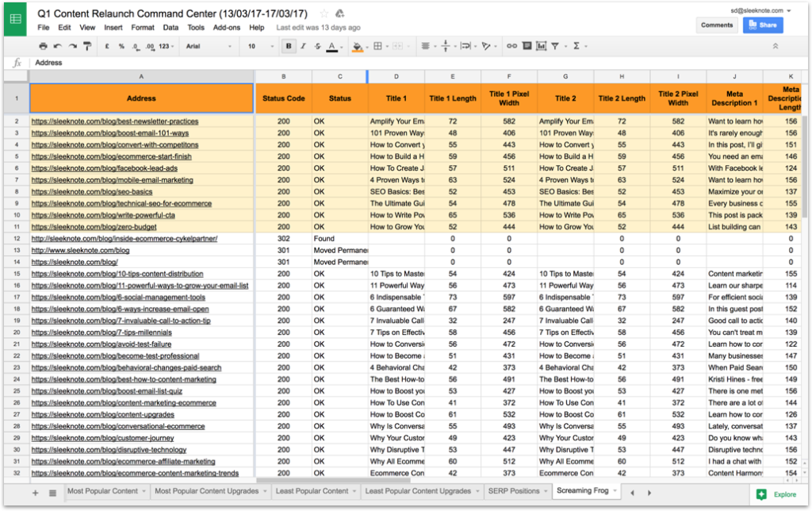Select column D header
The width and height of the screenshot is (812, 511).
click(x=396, y=76)
